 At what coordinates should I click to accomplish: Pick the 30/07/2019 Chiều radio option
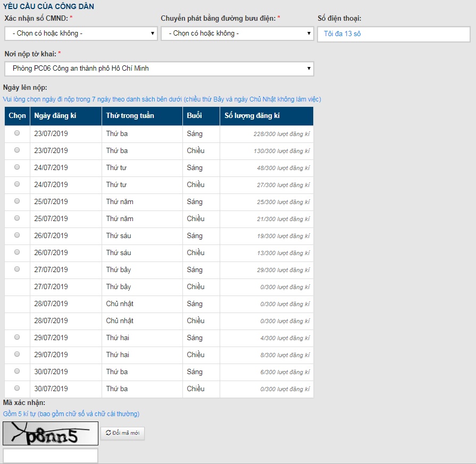17,388
